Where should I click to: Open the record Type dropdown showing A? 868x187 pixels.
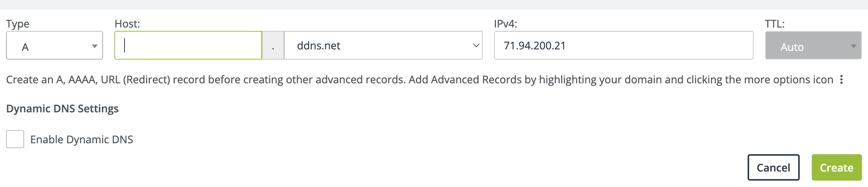click(x=54, y=46)
